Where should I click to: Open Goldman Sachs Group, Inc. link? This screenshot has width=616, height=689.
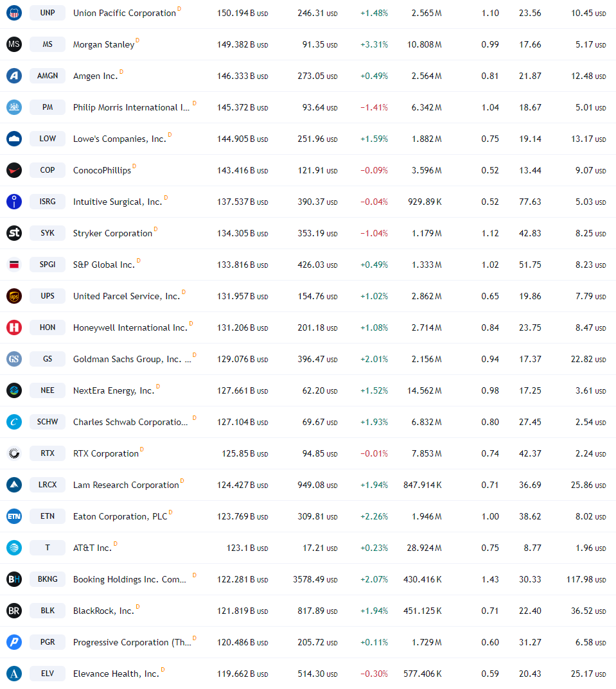coord(132,360)
